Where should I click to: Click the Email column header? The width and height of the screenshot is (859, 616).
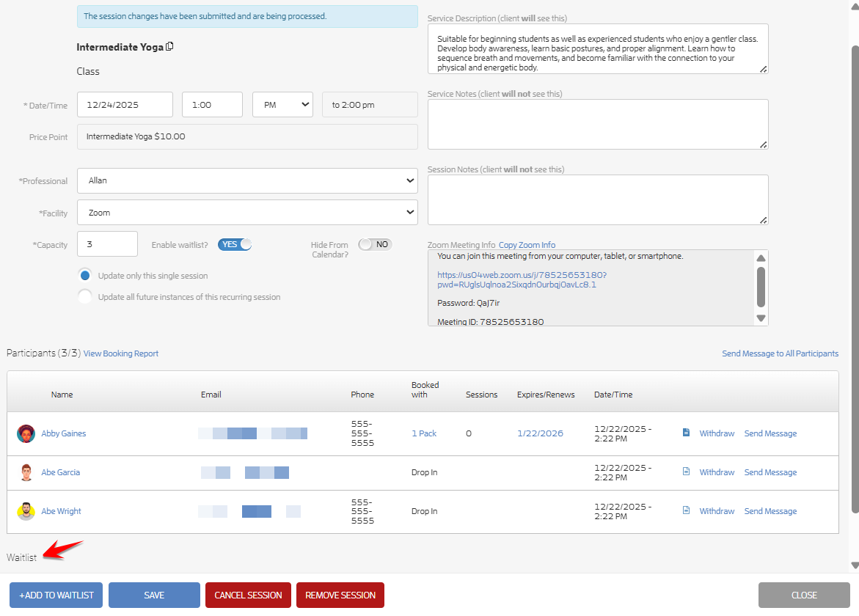point(211,395)
